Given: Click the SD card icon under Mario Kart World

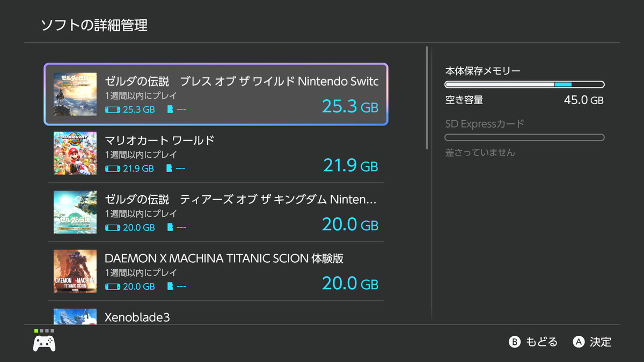Looking at the screenshot, I should click(x=171, y=168).
